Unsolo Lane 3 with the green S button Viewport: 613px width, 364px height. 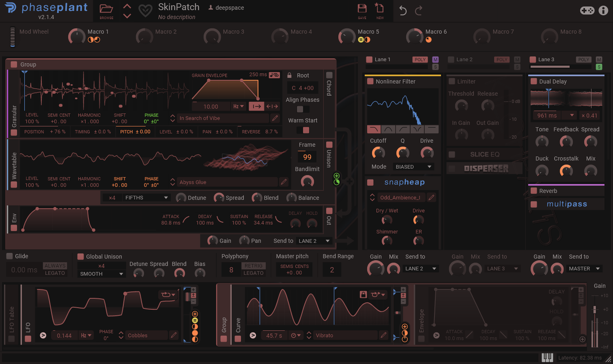click(x=599, y=67)
